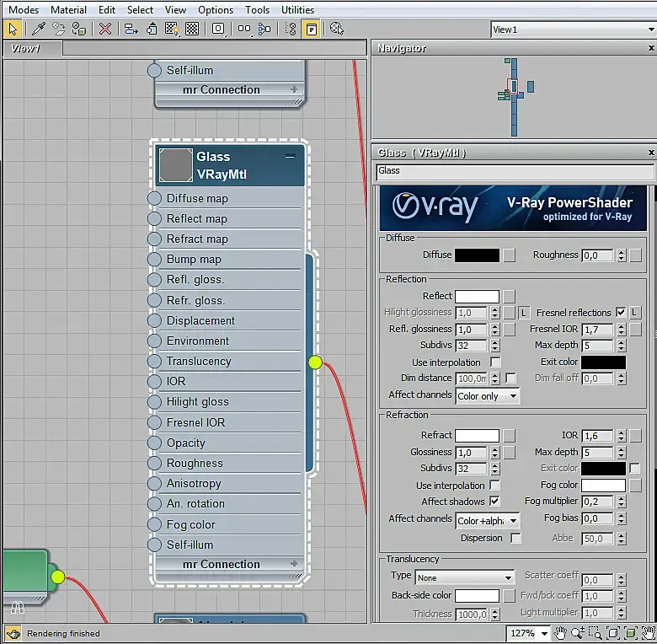Click Fresnel IOR value field

pyautogui.click(x=597, y=330)
